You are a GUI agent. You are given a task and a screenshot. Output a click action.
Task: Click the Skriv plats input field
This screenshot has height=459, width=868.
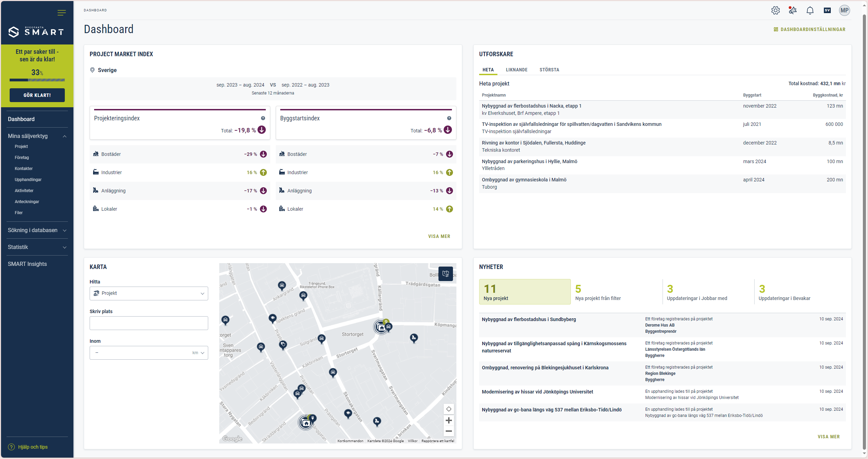[149, 323]
